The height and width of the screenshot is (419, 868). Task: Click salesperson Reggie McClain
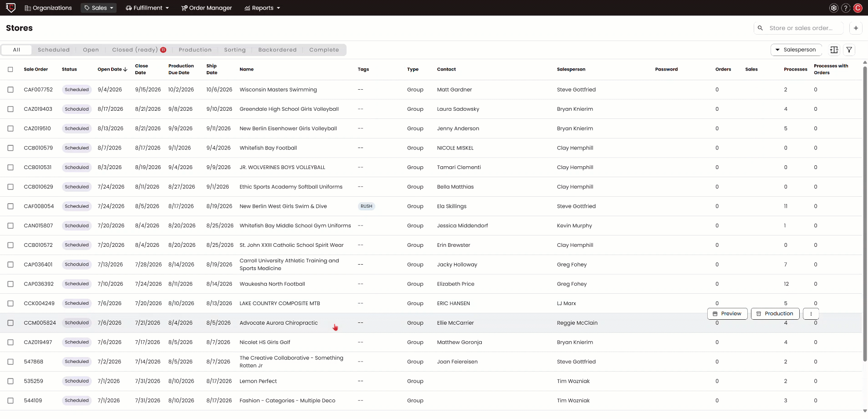point(577,323)
